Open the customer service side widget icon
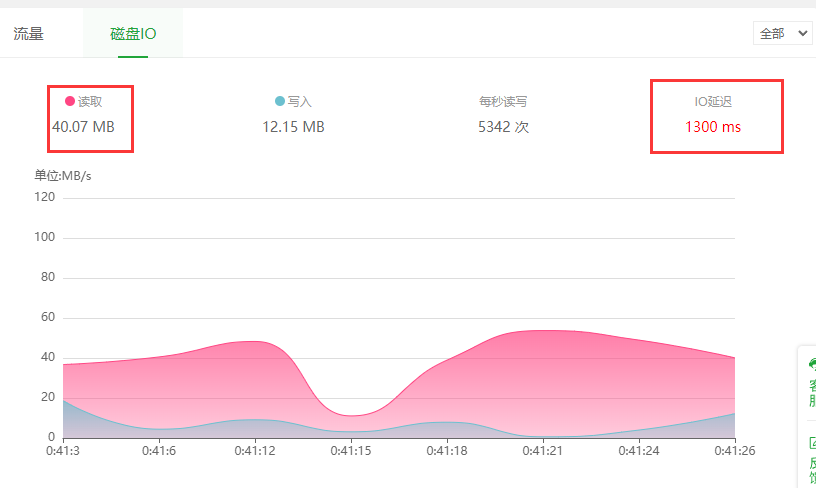Screen dimensions: 816x488 (811, 364)
